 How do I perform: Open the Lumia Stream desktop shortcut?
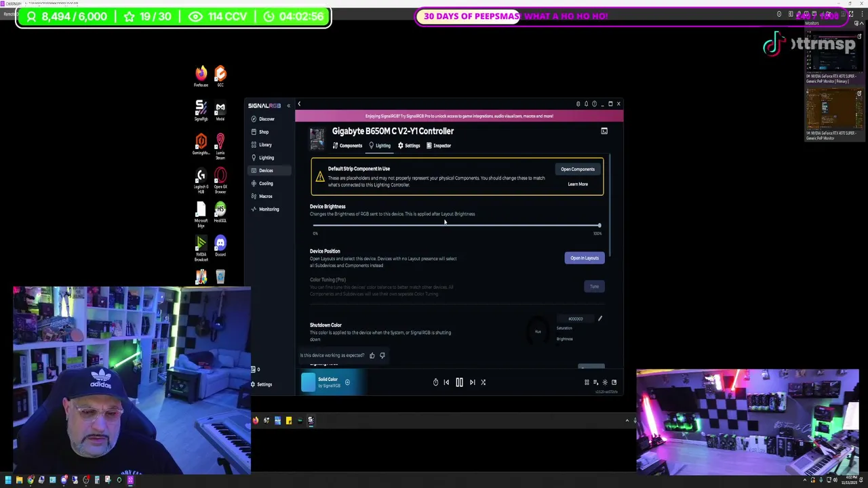coord(220,146)
